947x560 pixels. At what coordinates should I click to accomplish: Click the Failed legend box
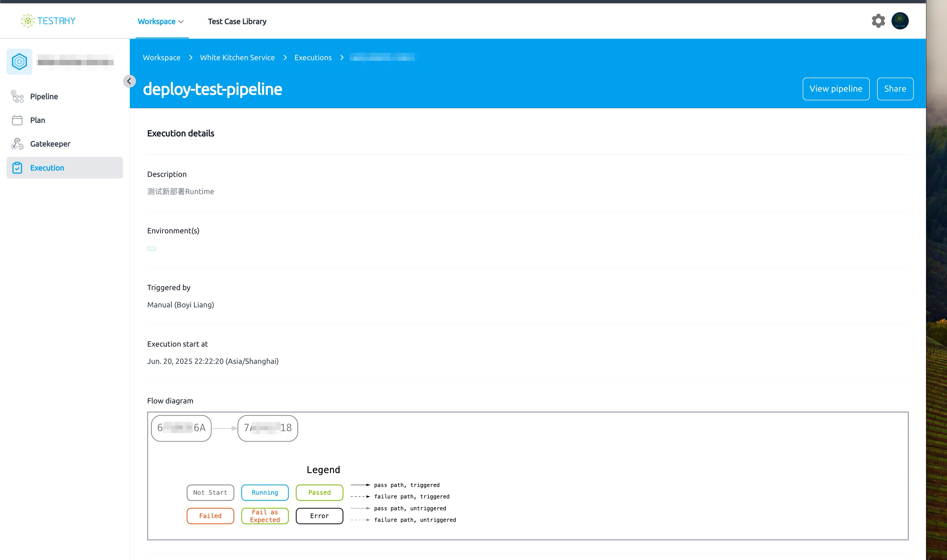pos(210,516)
